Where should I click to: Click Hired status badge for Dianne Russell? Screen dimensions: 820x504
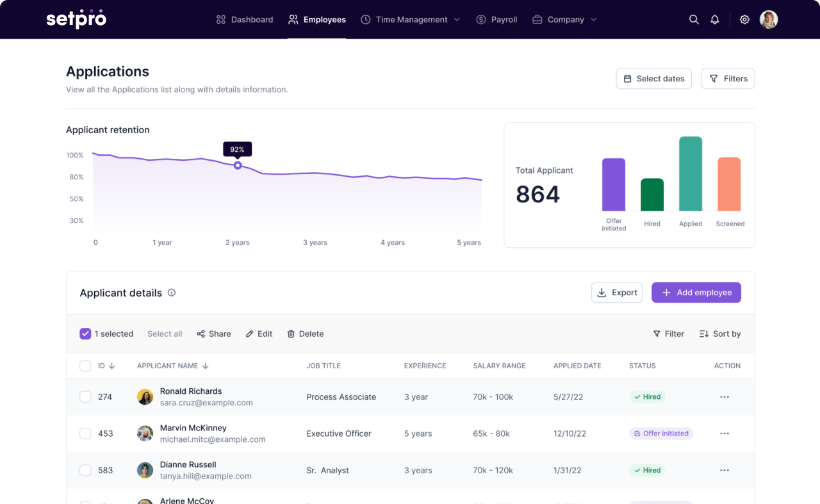pos(647,470)
